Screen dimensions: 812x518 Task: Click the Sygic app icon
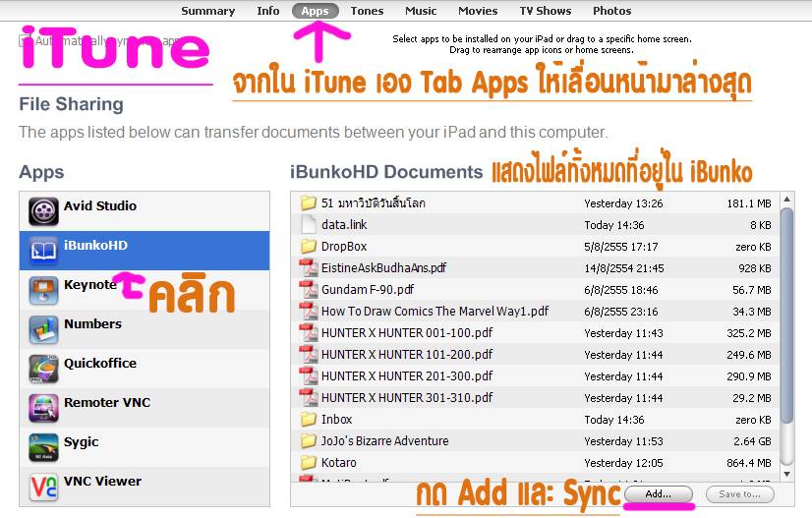(x=43, y=447)
